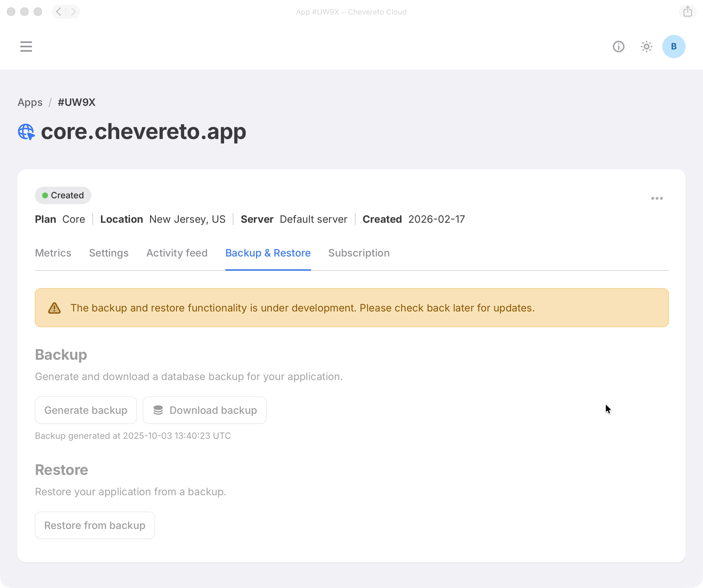Screen dimensions: 703x588
Task: Click the Backup section heading
Action: 61,354
